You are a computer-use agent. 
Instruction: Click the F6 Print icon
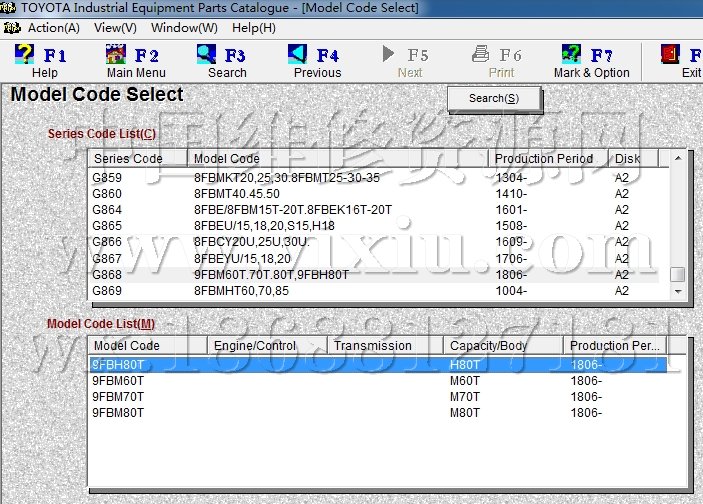pos(481,54)
